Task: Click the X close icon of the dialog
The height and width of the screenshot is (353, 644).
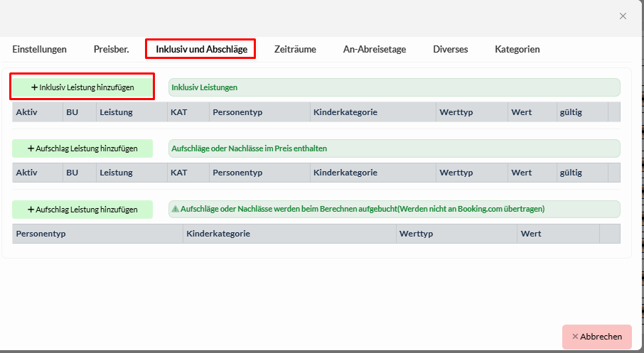Action: [x=623, y=16]
